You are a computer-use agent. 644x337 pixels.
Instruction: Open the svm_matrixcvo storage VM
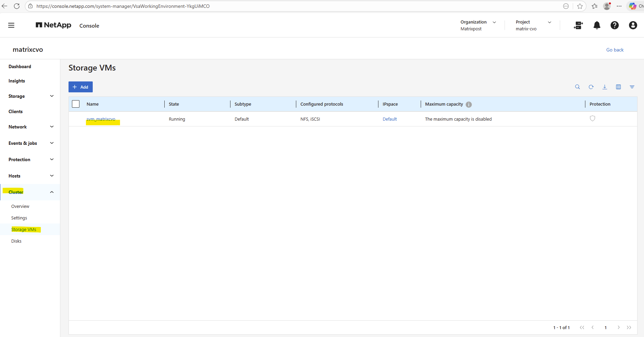click(x=101, y=119)
